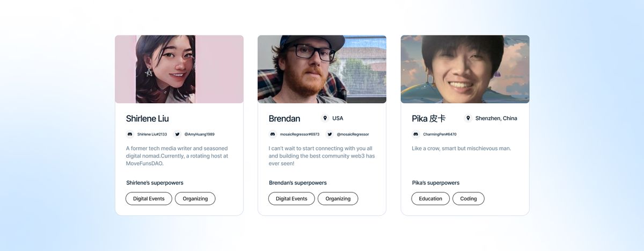
Task: Open the @mosaicRegressor Twitter handle
Action: click(353, 134)
